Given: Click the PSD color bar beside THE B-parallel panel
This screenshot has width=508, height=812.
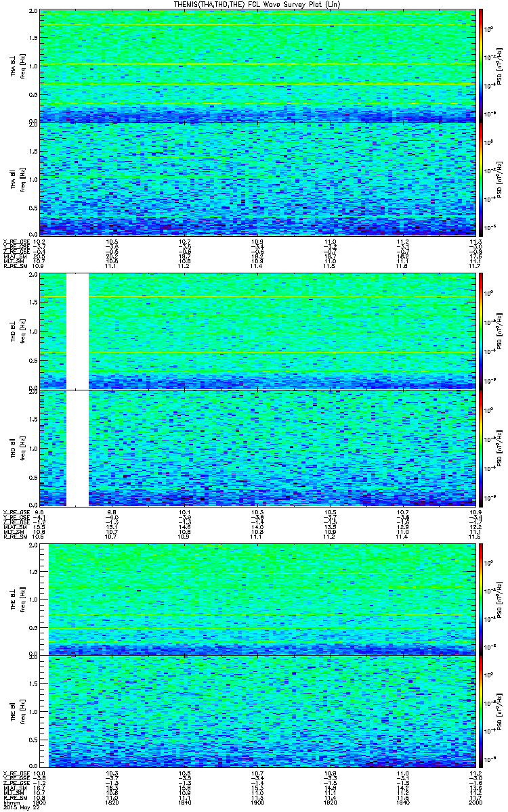Looking at the screenshot, I should (481, 712).
